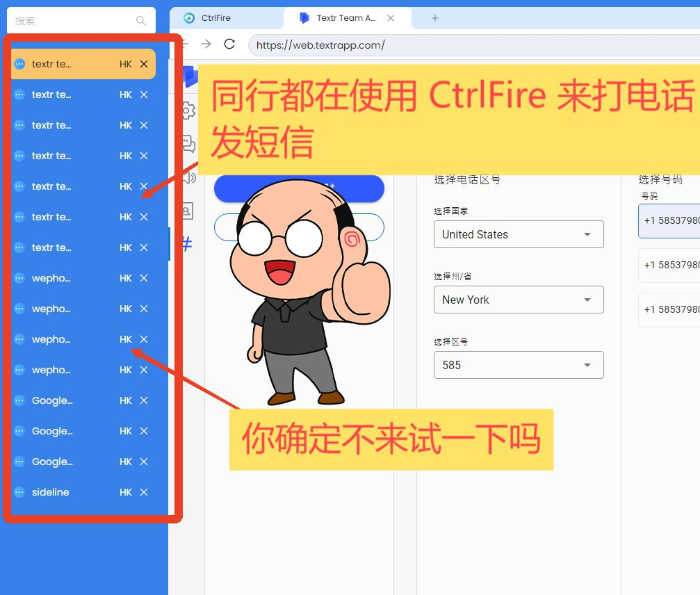The width and height of the screenshot is (700, 595).
Task: Select the sideline session in the sidebar
Action: pos(83,492)
